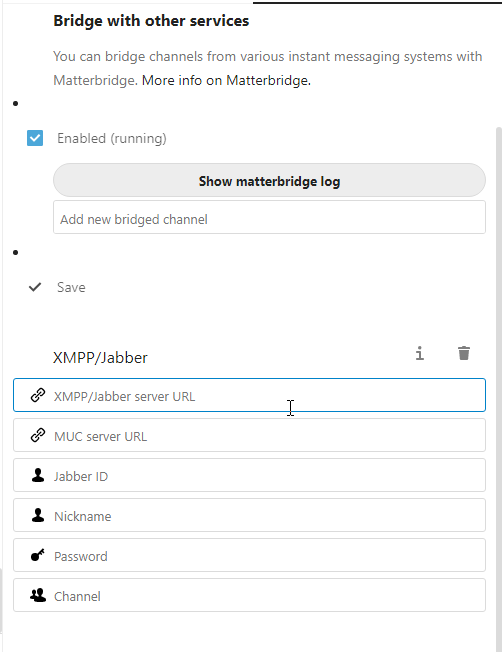Click the key icon beside Password
The image size is (502, 652).
(x=38, y=555)
